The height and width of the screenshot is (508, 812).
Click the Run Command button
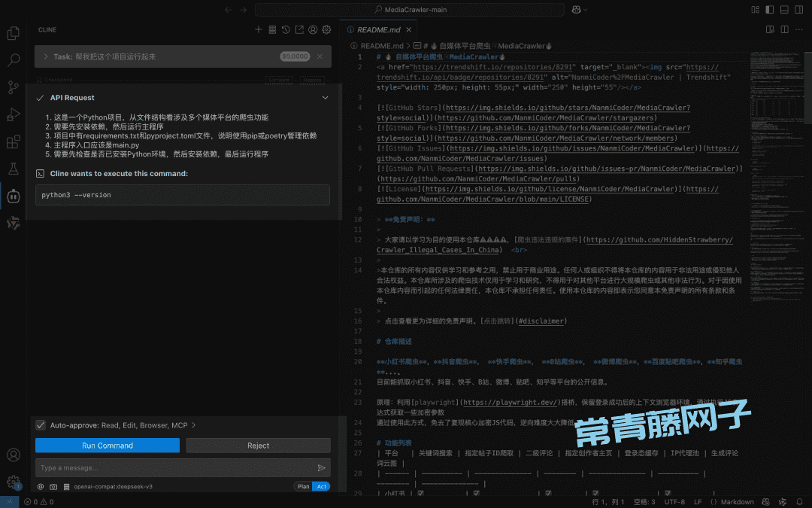coord(107,446)
